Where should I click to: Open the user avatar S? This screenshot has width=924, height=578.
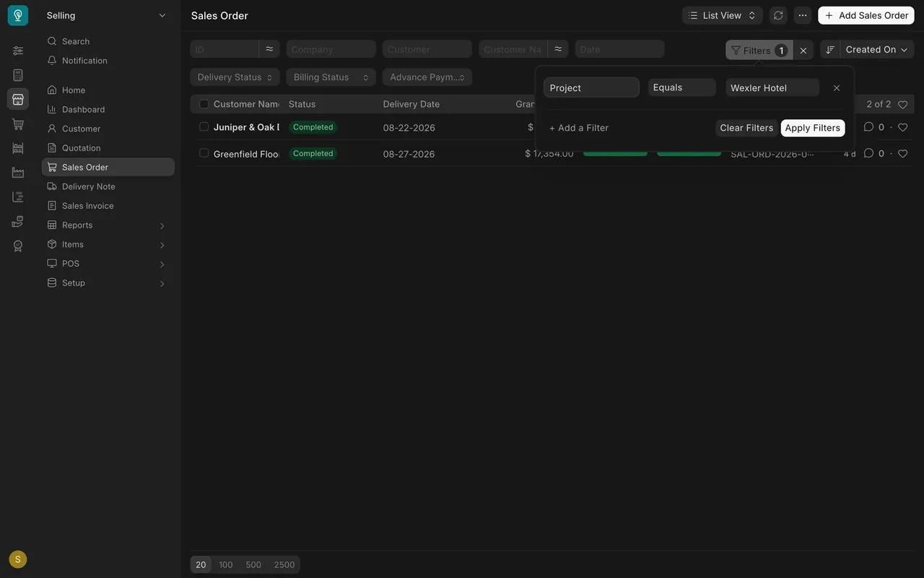18,559
